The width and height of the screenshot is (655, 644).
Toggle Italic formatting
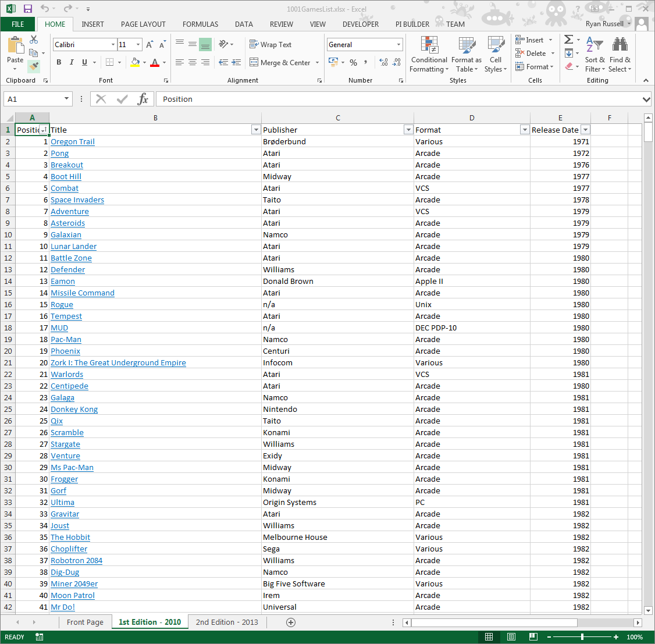click(72, 62)
